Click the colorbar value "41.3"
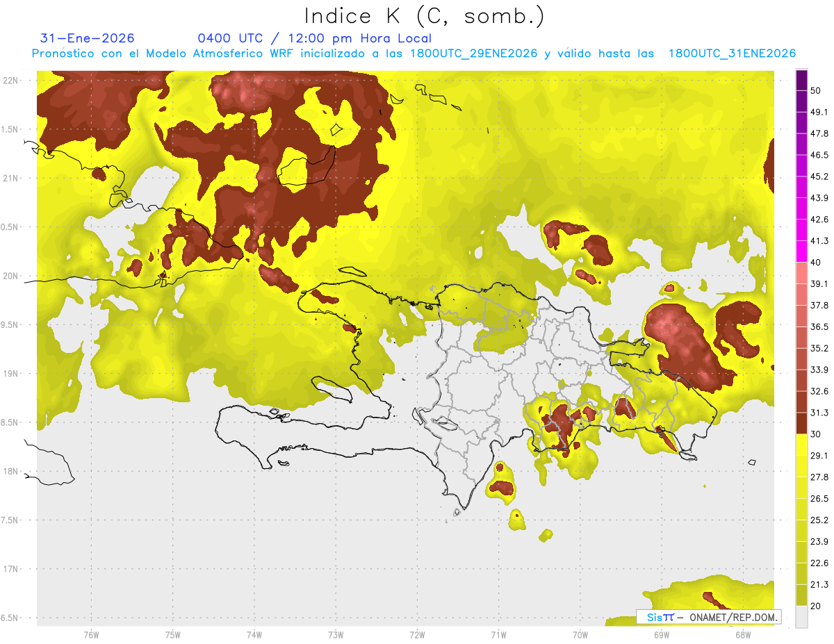Image resolution: width=834 pixels, height=644 pixels. click(819, 241)
